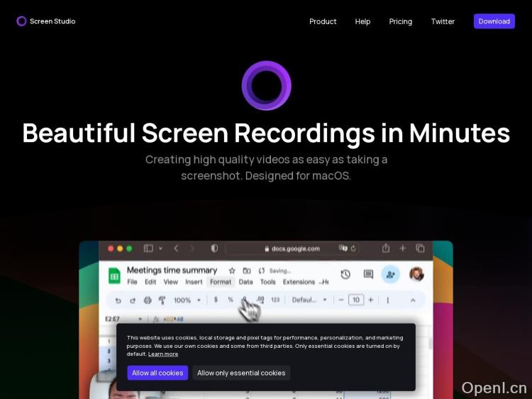Click the increase decimal places icon
The width and height of the screenshot is (532, 399).
(260, 300)
